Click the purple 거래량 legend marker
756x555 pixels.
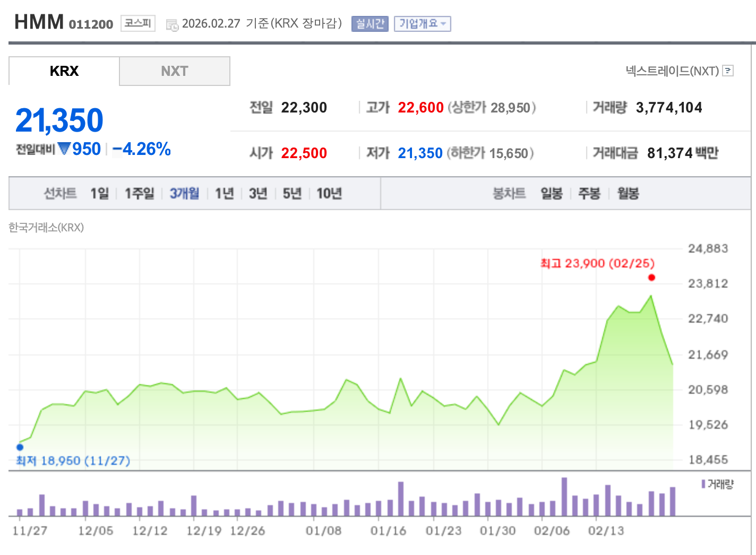tap(703, 484)
